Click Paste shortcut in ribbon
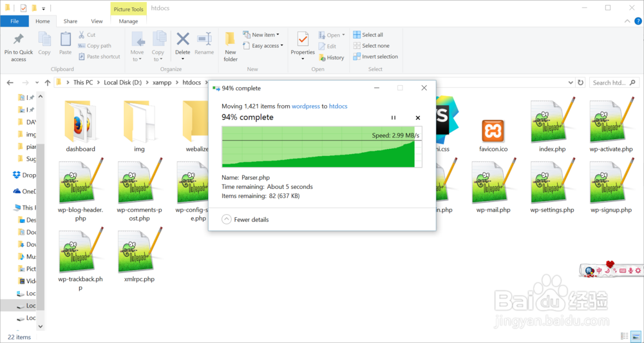 coord(99,57)
